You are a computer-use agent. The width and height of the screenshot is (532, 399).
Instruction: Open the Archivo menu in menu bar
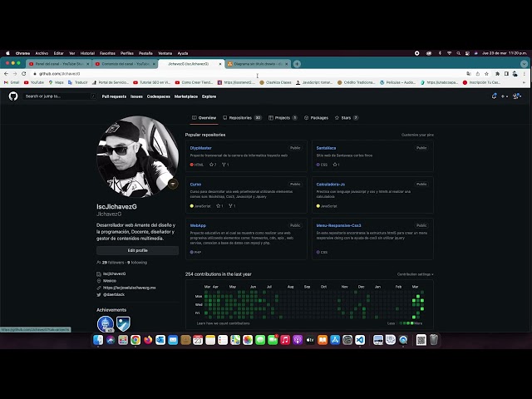42,53
